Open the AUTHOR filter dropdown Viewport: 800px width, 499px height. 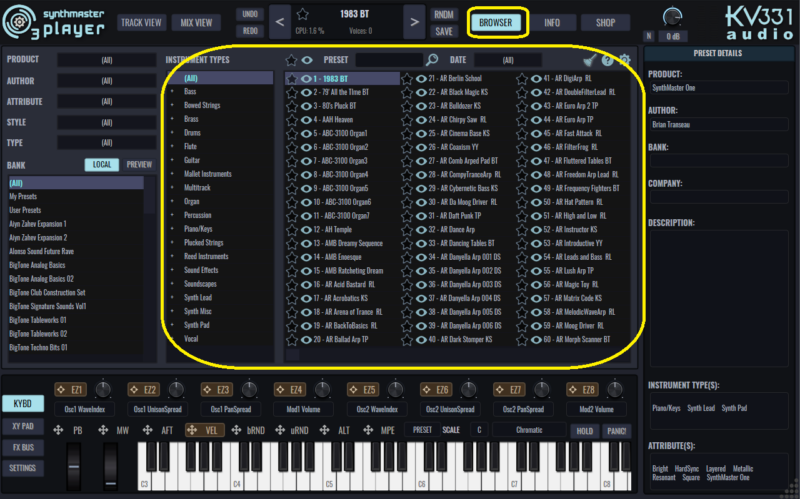105,81
